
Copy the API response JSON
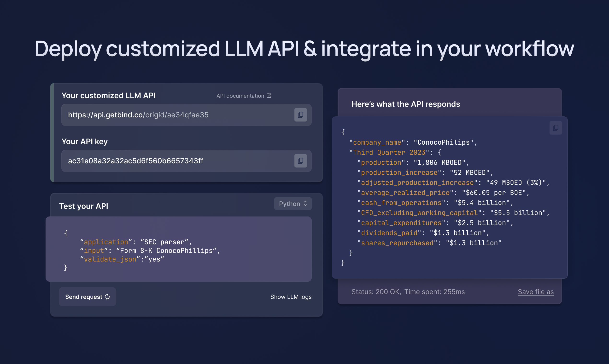pyautogui.click(x=556, y=128)
